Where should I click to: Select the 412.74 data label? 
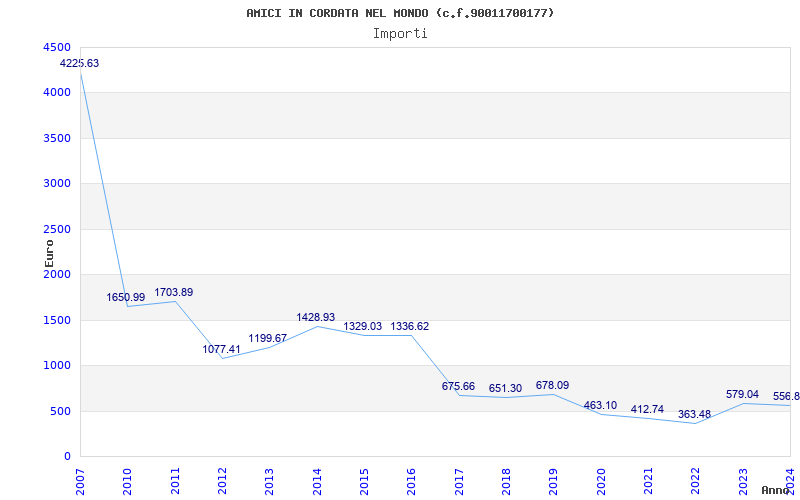click(x=647, y=409)
